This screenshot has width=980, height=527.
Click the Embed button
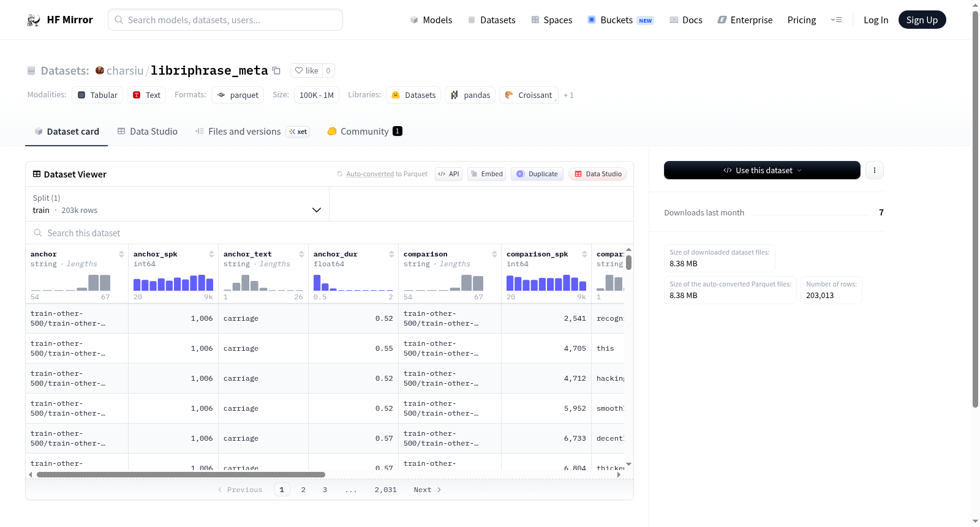coord(486,174)
